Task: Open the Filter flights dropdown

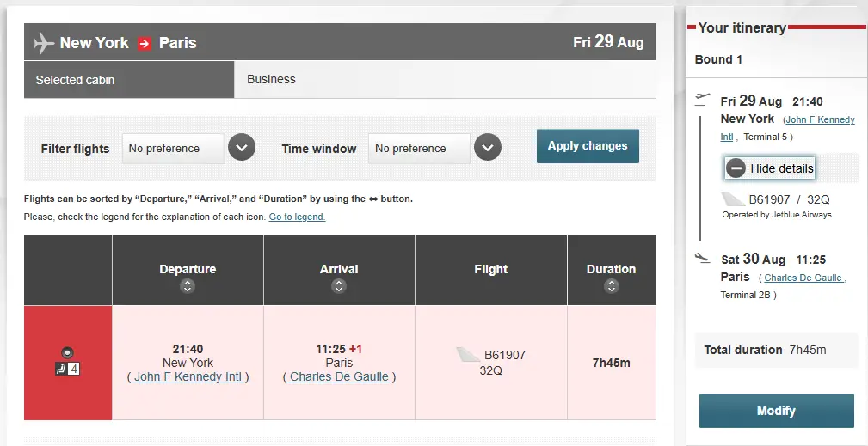Action: click(242, 148)
